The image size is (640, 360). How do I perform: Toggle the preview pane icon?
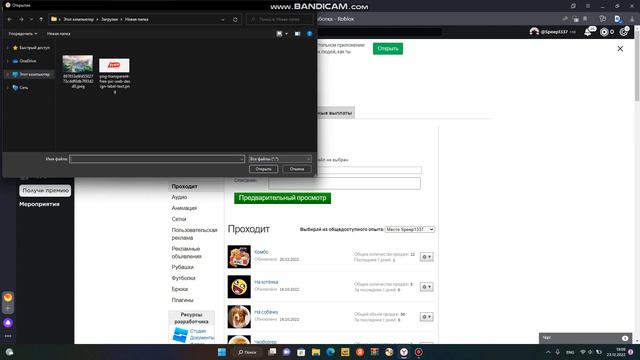point(298,33)
